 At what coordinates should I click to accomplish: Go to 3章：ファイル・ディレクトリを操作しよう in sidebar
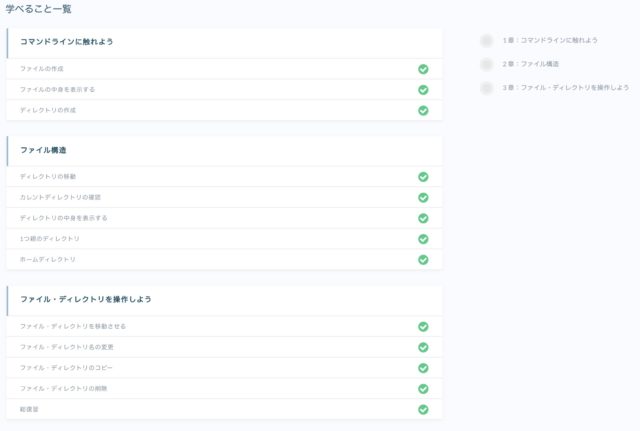pos(566,88)
